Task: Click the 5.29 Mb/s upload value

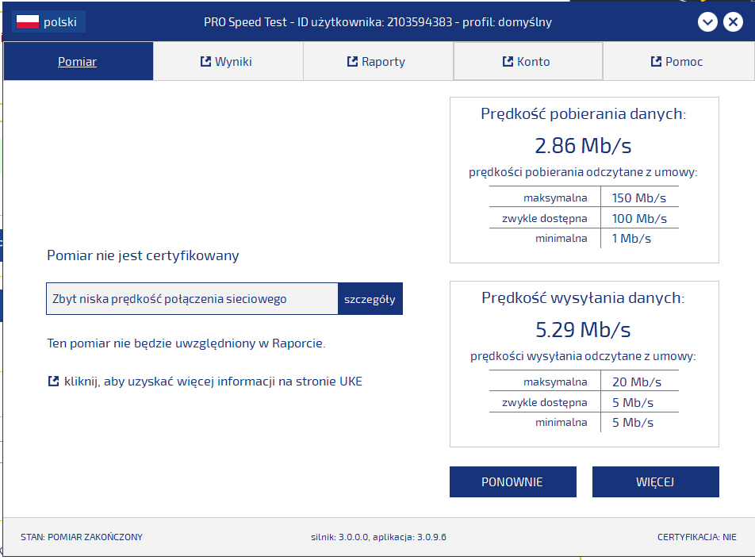Action: pyautogui.click(x=583, y=330)
